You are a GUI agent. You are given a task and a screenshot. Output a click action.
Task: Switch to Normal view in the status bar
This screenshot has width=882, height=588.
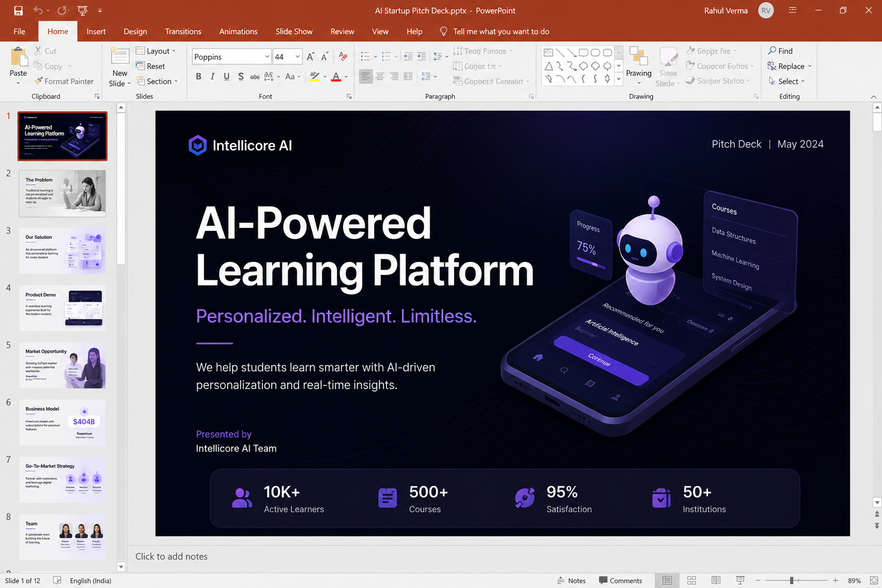pyautogui.click(x=667, y=581)
